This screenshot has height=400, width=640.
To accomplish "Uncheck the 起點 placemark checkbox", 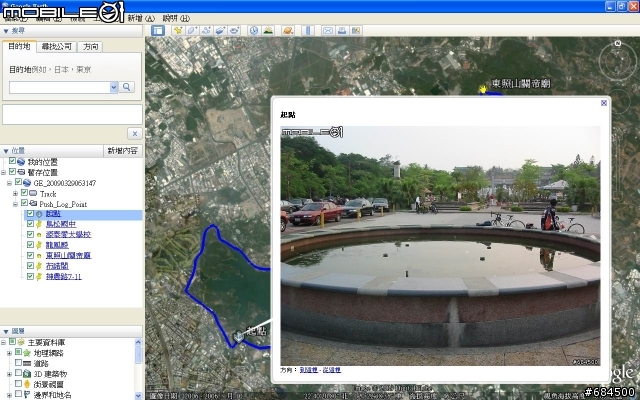I will [x=30, y=213].
